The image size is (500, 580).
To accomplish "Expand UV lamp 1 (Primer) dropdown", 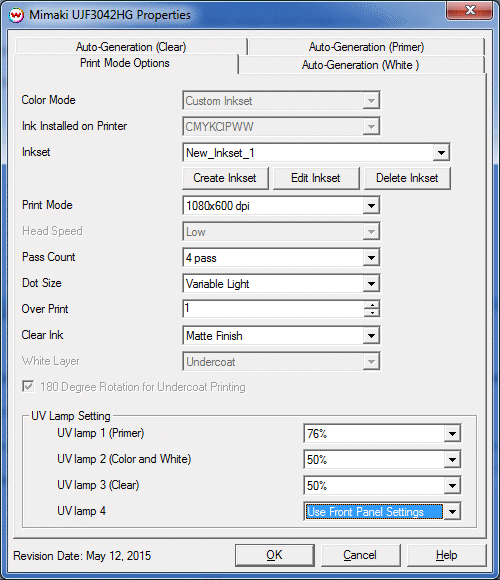I will click(x=452, y=434).
